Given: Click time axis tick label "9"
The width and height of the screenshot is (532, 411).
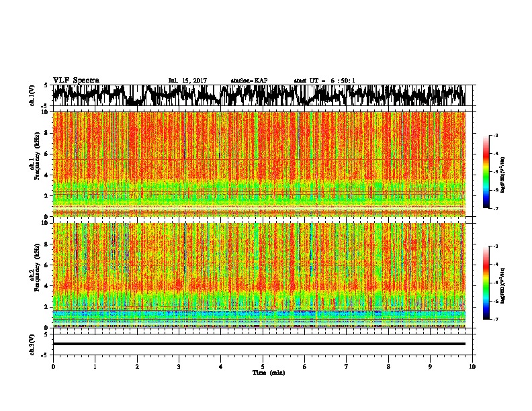Looking at the screenshot, I should (x=430, y=367).
